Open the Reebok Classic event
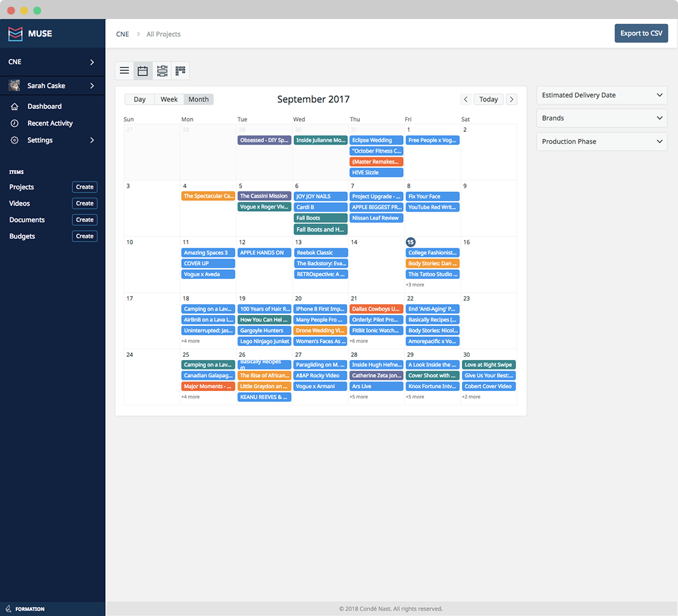 (x=321, y=253)
